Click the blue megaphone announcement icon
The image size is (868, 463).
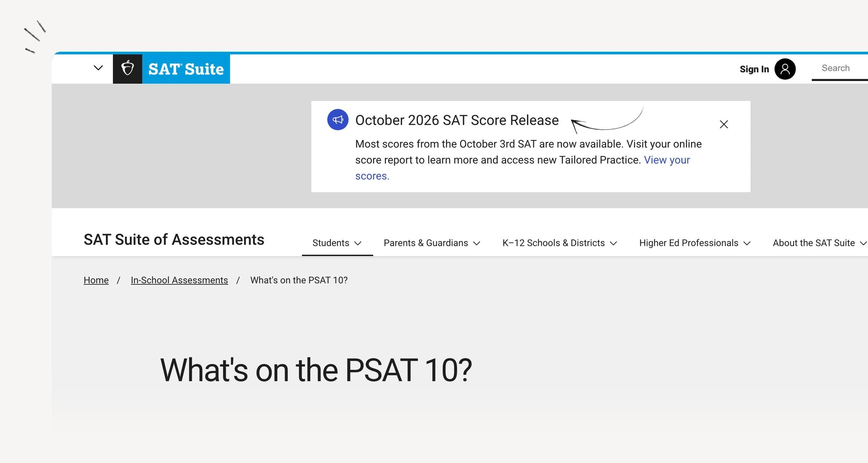[338, 120]
